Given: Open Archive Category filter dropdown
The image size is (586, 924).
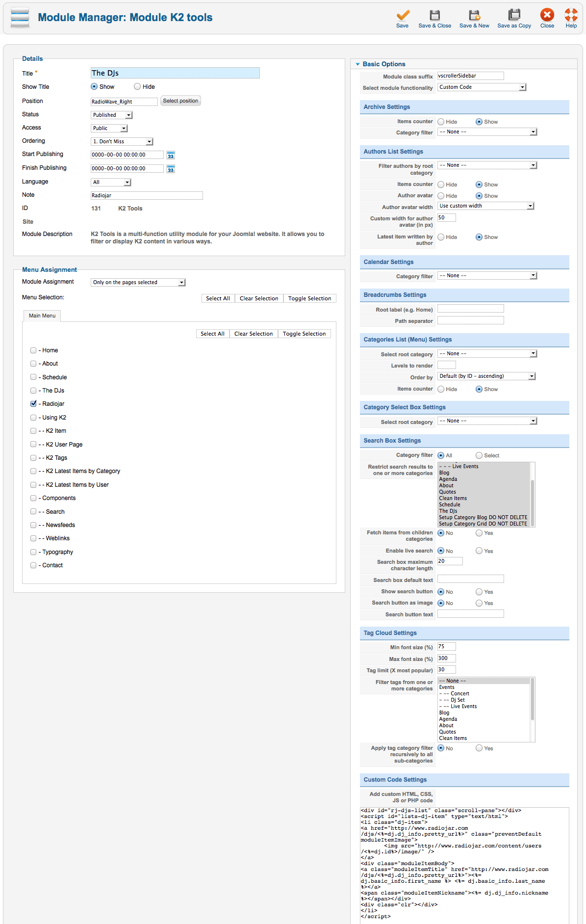Looking at the screenshot, I should [487, 132].
